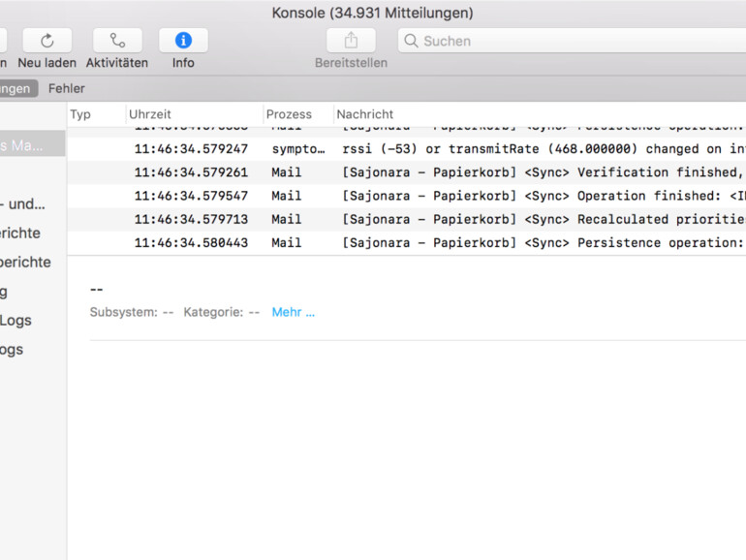Viewport: 746px width, 560px height.
Task: Focus the Suchen search field
Action: (572, 41)
